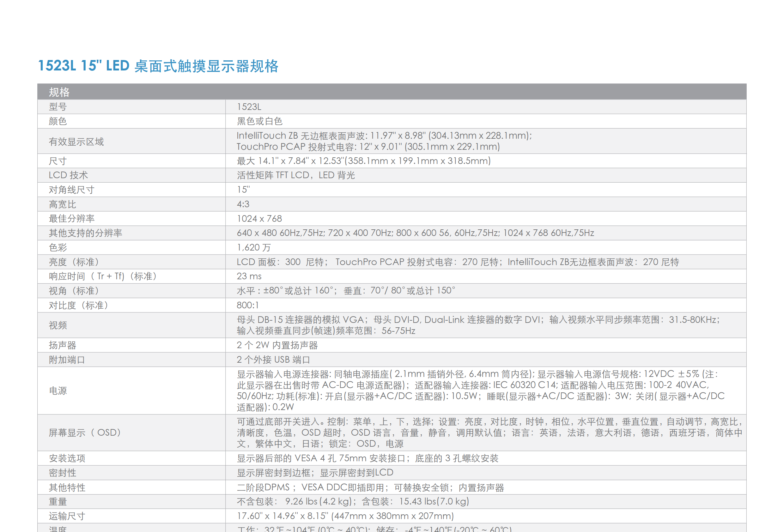
Task: Select the '17.60" x 14.96" x 8.15"' shipping size value
Action: (345, 516)
